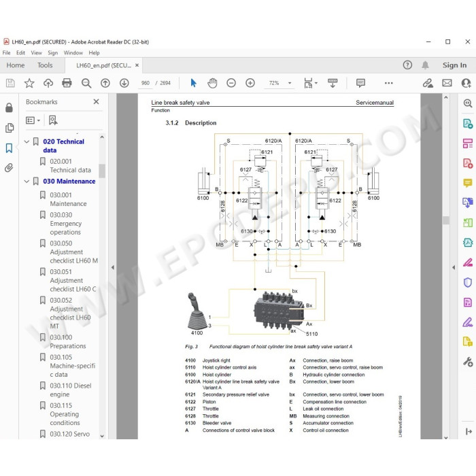
Task: Show page thumbnails panel
Action: (x=10, y=128)
